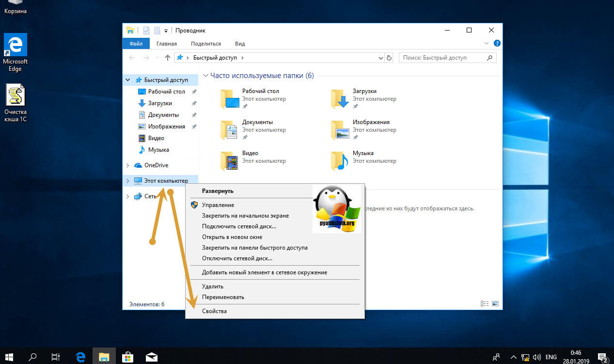Click the Up arrow navigation button
The height and width of the screenshot is (364, 614).
point(168,58)
